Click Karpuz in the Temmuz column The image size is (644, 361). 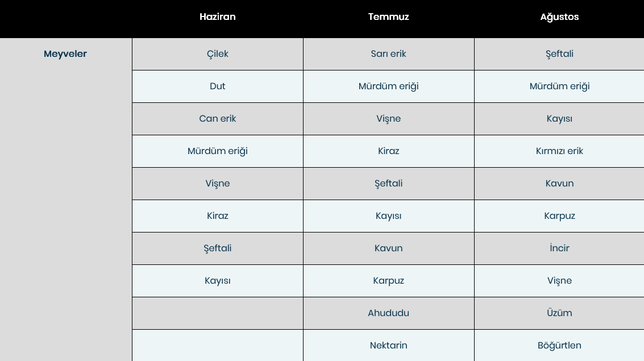click(389, 281)
